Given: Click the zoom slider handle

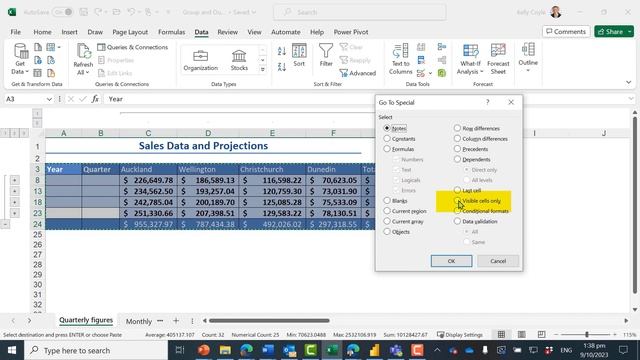Looking at the screenshot, I should pos(587,335).
